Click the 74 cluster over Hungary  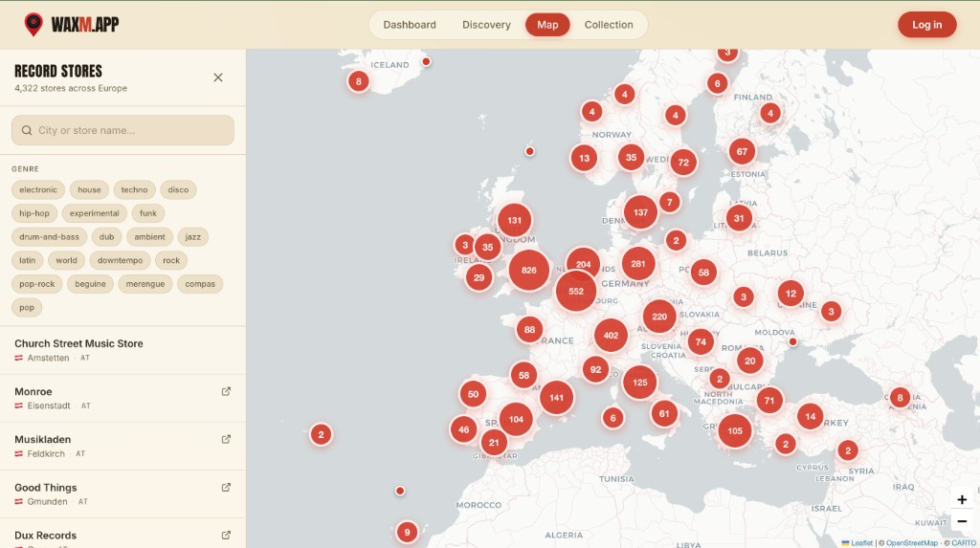pyautogui.click(x=701, y=341)
